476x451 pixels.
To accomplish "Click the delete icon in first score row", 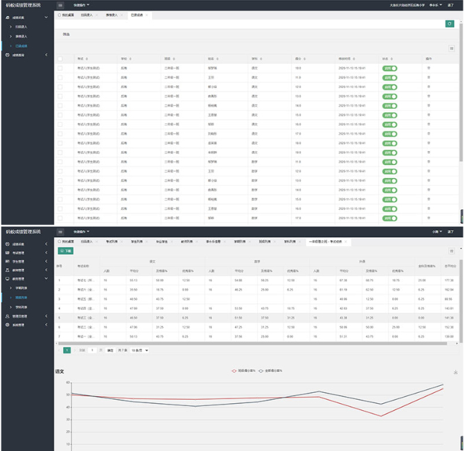I will [x=428, y=68].
